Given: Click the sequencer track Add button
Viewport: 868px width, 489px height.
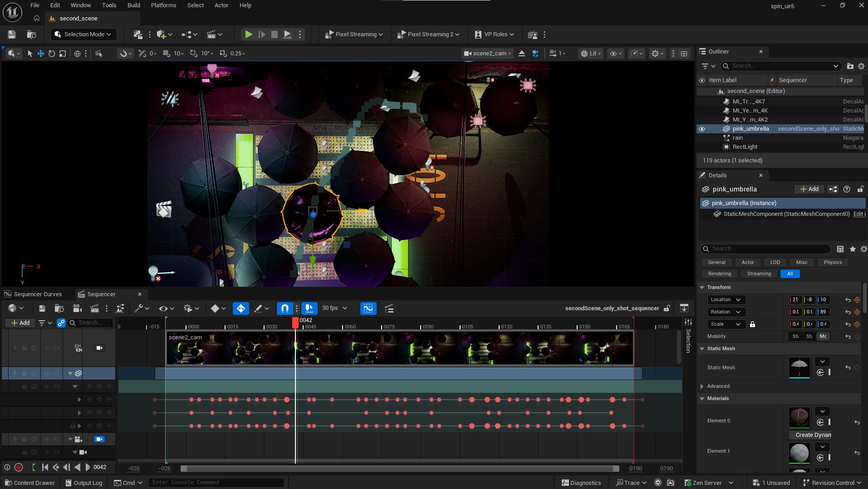Looking at the screenshot, I should click(x=20, y=323).
